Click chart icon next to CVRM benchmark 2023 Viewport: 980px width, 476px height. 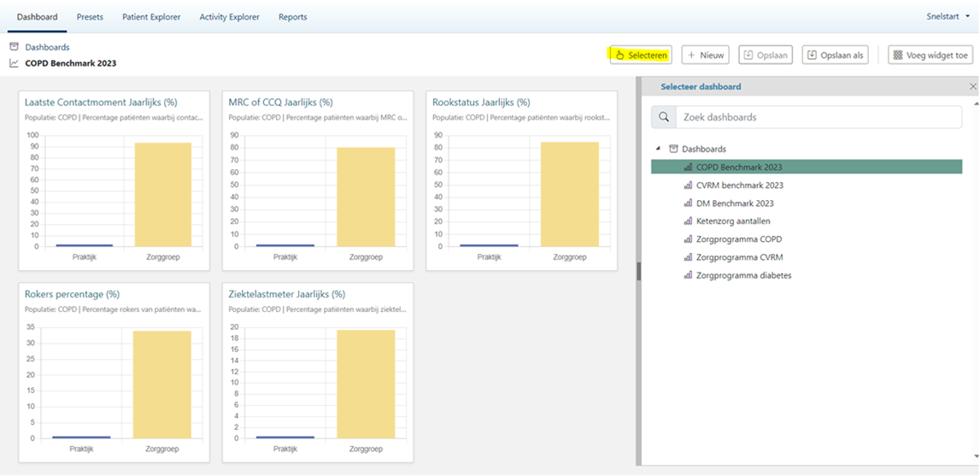[x=688, y=185]
